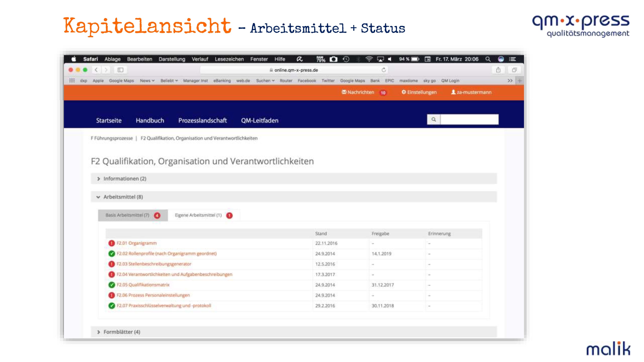Click the site search input field
Image resolution: width=644 pixels, height=362 pixels.
469,119
